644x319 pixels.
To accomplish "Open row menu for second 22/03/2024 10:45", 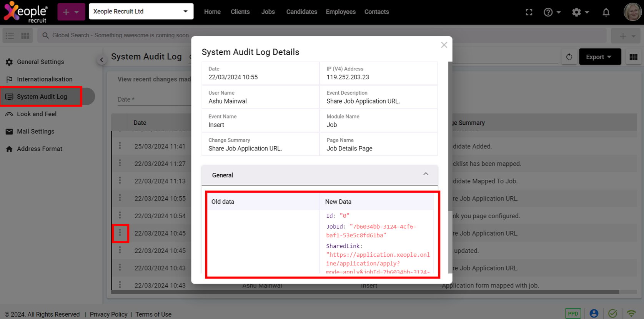I will click(120, 250).
